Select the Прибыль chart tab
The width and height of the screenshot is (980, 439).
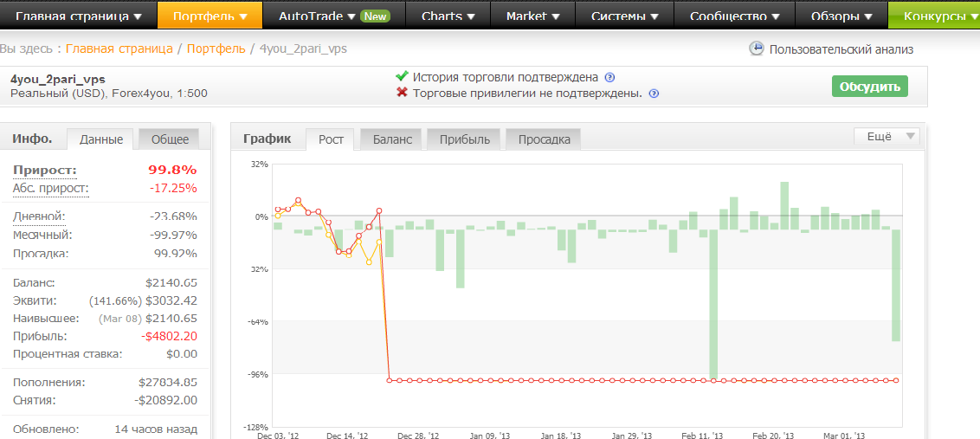464,139
